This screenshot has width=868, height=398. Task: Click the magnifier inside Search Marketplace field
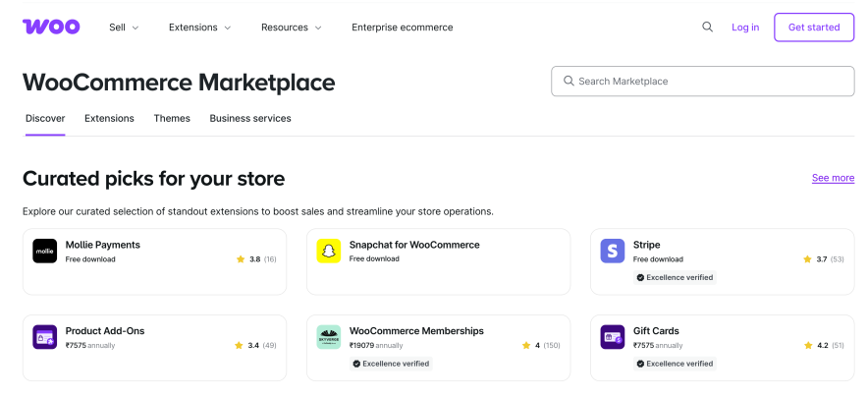point(568,81)
